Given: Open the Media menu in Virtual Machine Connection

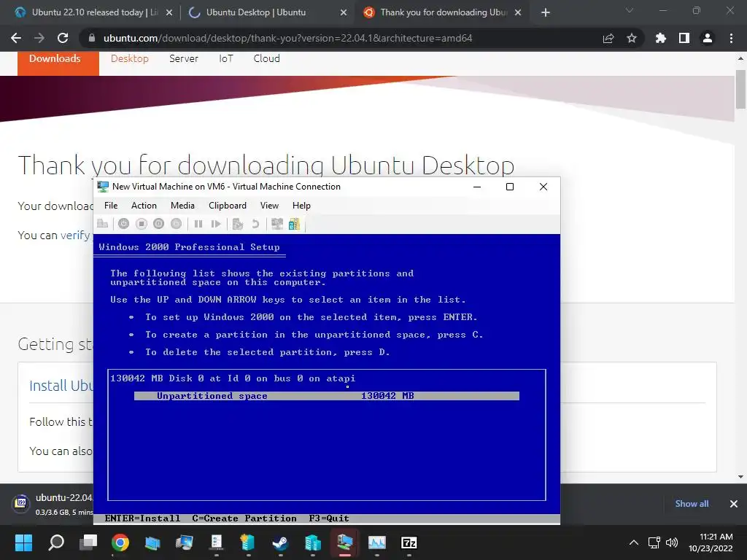Looking at the screenshot, I should coord(182,205).
